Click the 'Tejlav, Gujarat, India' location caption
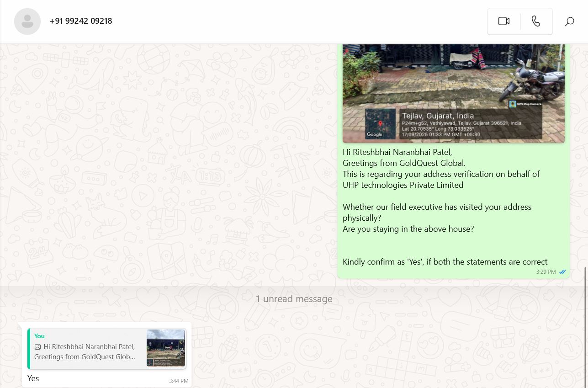The image size is (588, 388). 438,116
